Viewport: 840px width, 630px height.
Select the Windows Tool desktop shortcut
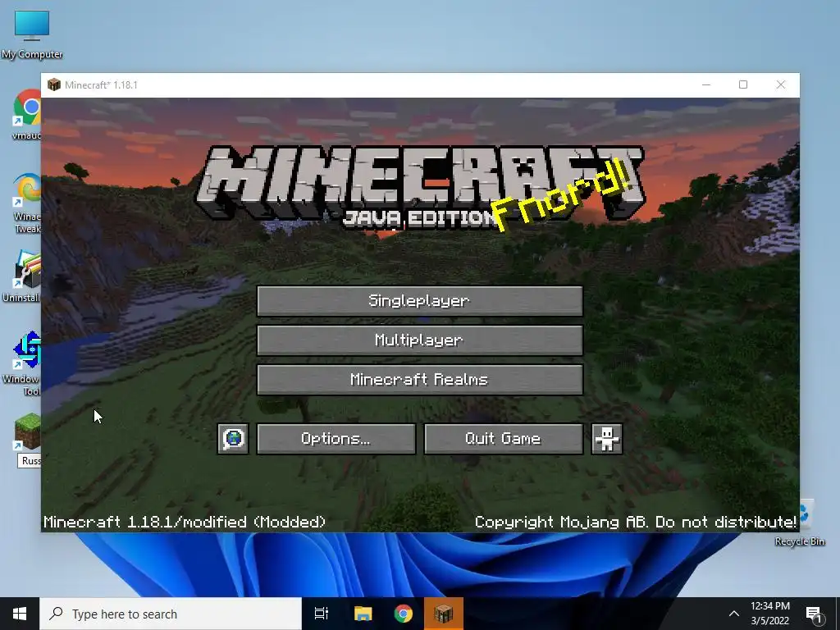tap(21, 363)
